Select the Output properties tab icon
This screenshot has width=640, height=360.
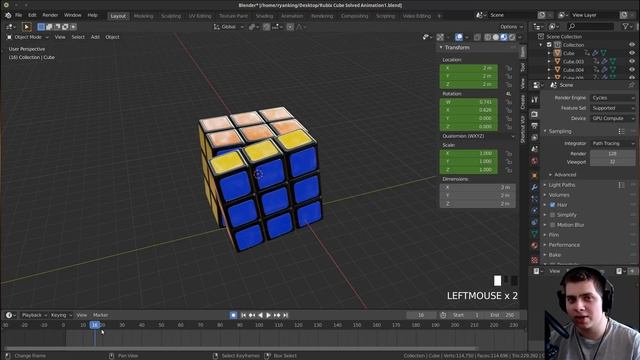pyautogui.click(x=534, y=126)
